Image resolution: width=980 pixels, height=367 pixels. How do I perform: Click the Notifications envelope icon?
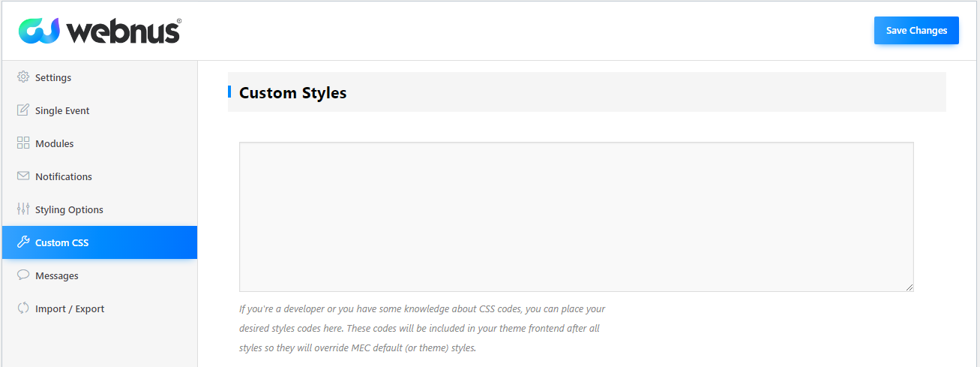click(23, 176)
